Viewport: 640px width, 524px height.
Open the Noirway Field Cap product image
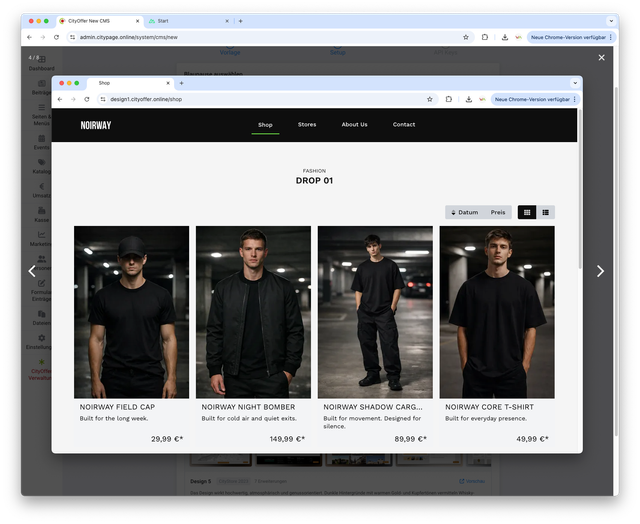pos(131,312)
